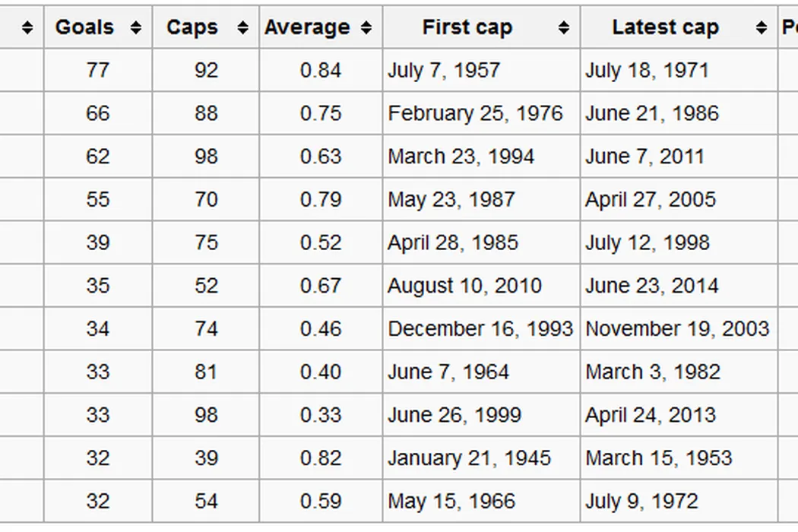
Task: Click the sort arrows in the Goals header
Action: point(136,28)
